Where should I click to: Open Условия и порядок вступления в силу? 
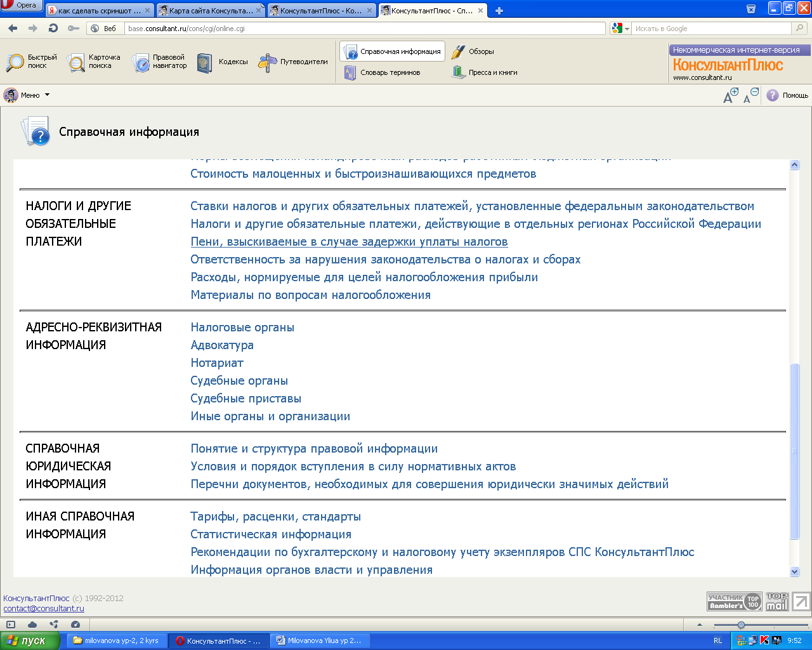[x=353, y=467]
